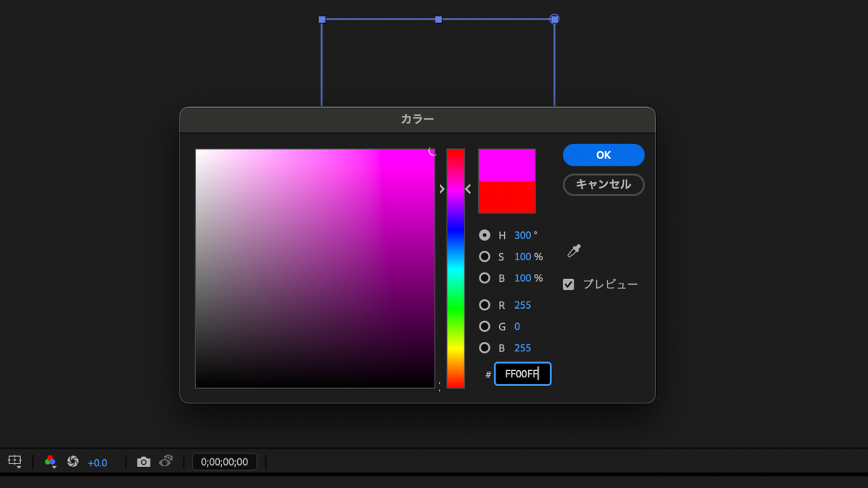This screenshot has height=488, width=868.
Task: Click the red value 255
Action: click(x=522, y=305)
